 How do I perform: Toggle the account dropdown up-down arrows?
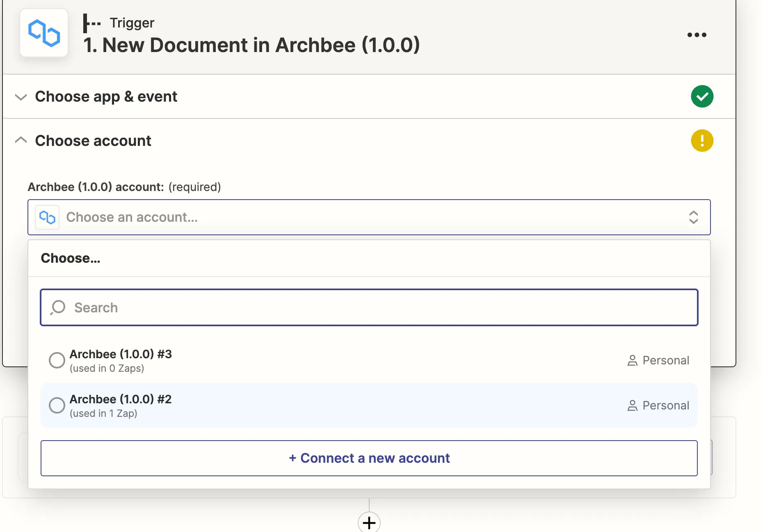tap(693, 217)
